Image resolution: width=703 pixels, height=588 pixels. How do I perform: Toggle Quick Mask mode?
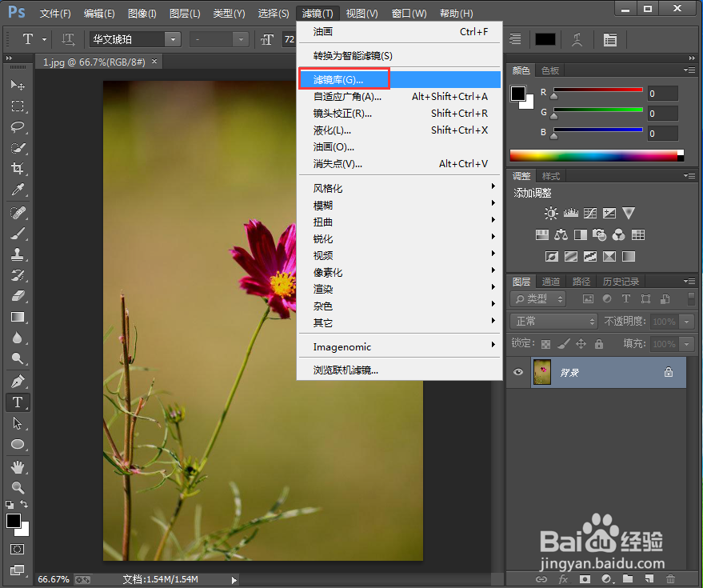pos(18,549)
